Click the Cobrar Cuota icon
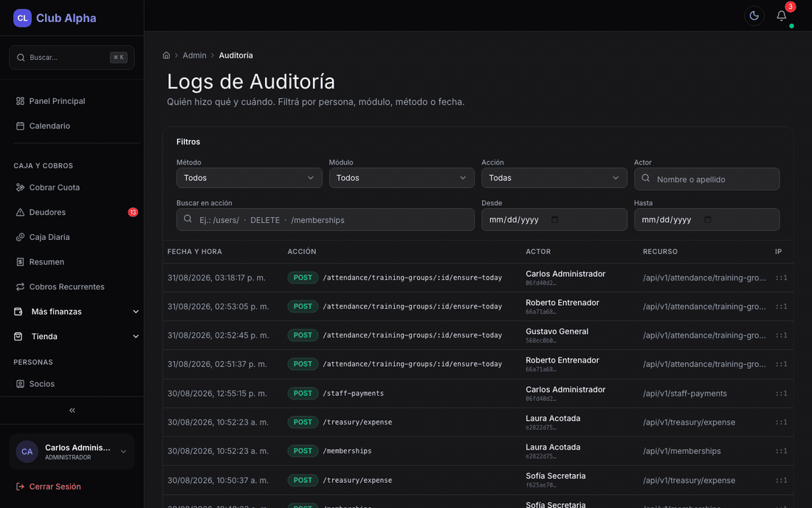Image resolution: width=812 pixels, height=508 pixels. tap(20, 188)
